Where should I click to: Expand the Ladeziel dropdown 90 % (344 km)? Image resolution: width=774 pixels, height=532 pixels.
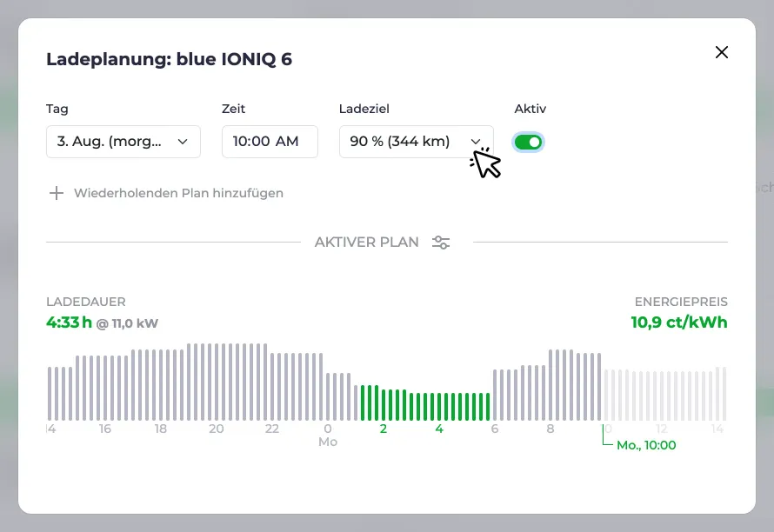[x=416, y=142]
